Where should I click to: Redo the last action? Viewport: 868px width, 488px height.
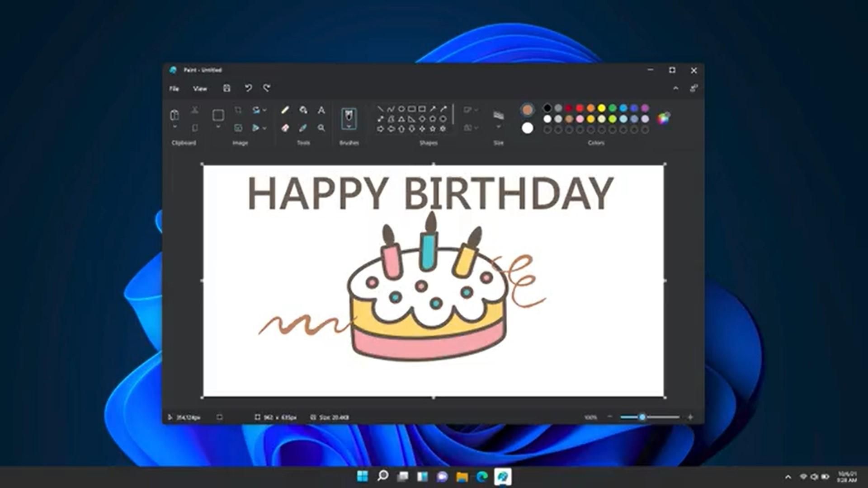pyautogui.click(x=267, y=88)
